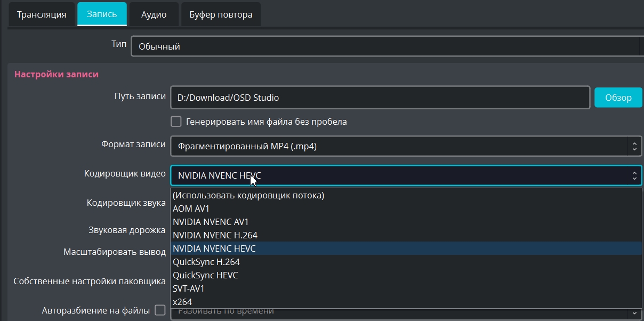The width and height of the screenshot is (644, 321).
Task: Open the Буфер повтора tab
Action: click(x=221, y=14)
